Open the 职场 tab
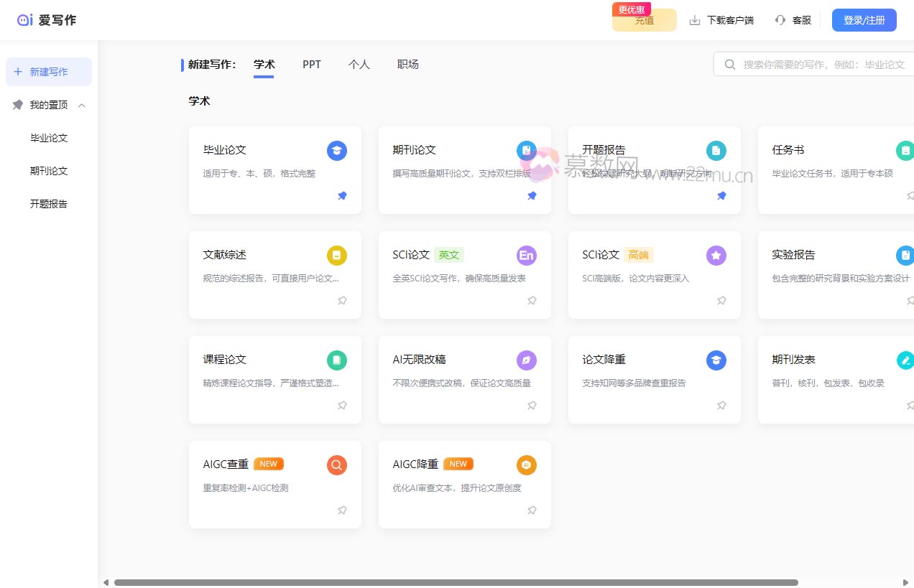914x588 pixels. coord(407,65)
